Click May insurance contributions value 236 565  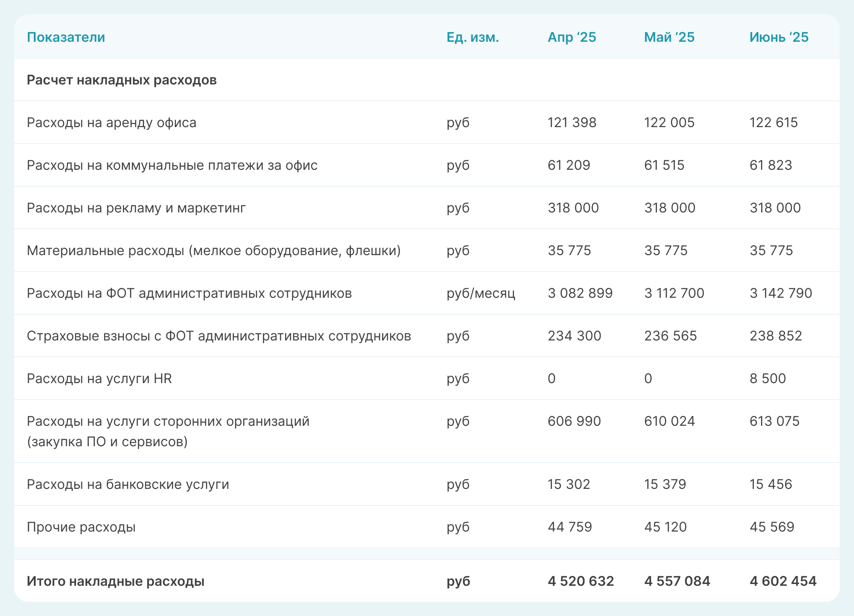click(x=670, y=336)
